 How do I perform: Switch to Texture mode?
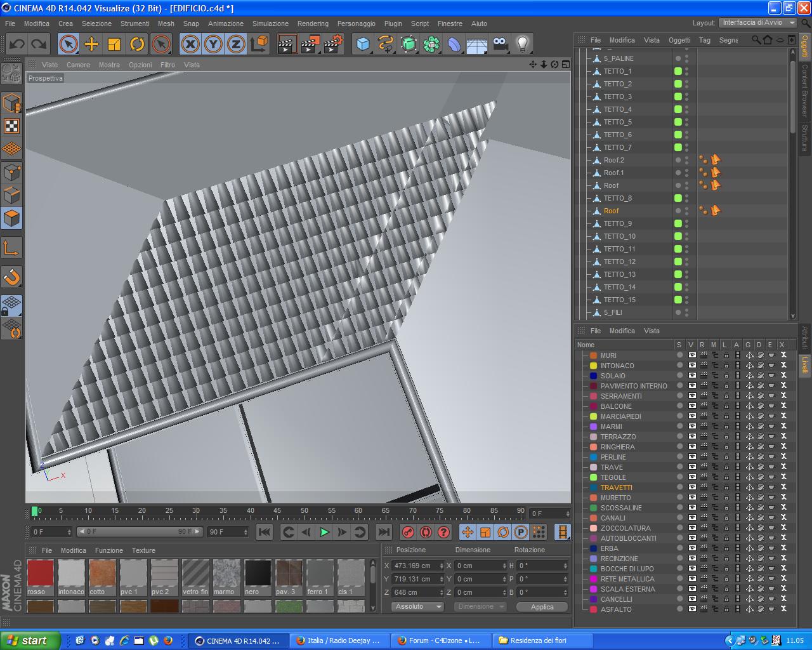coord(11,126)
